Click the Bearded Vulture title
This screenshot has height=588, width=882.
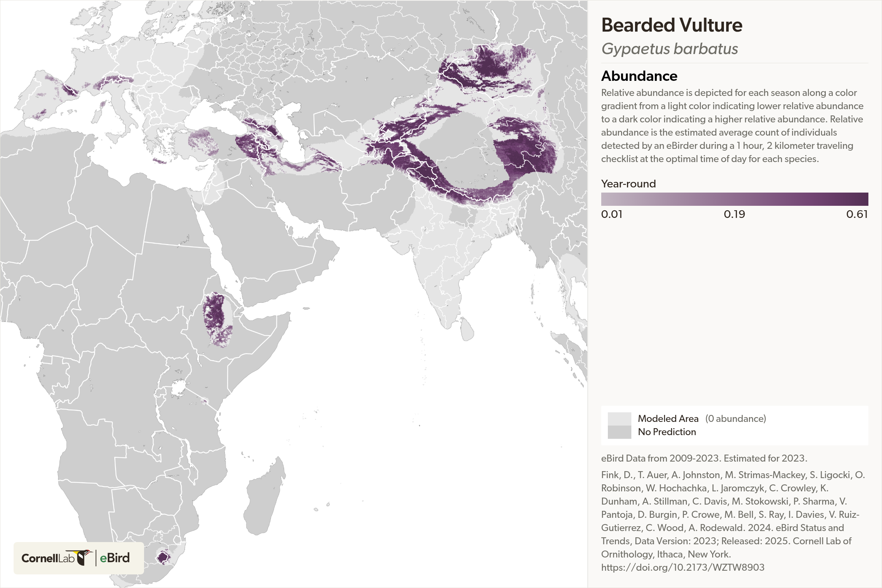[x=672, y=25]
